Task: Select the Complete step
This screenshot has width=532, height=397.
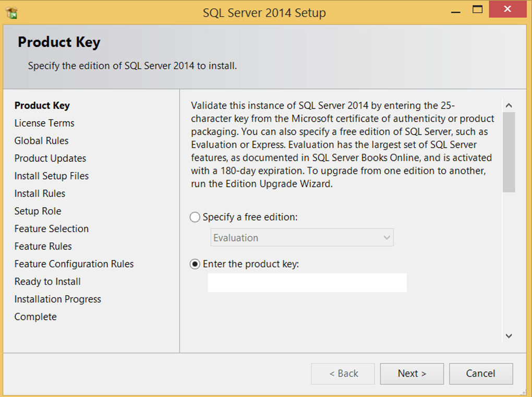Action: 35,317
